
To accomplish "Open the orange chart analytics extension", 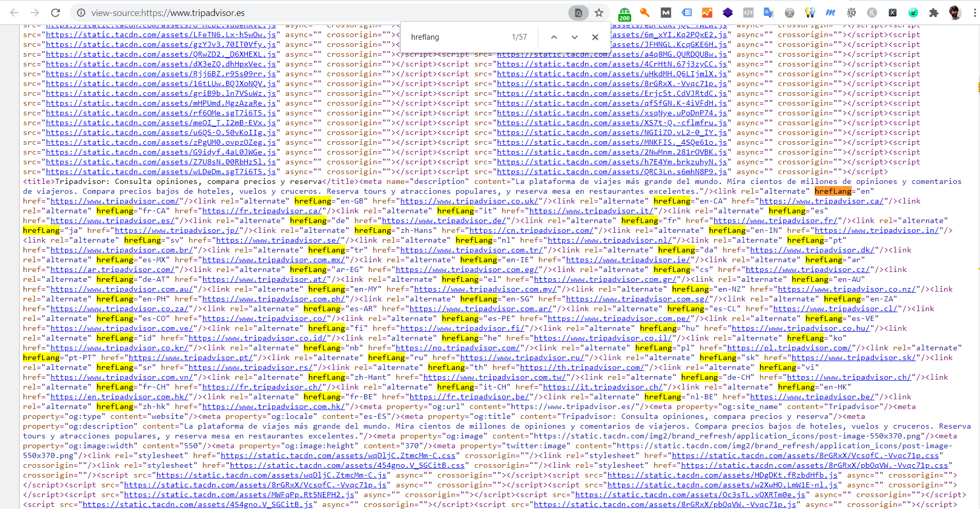I will pyautogui.click(x=707, y=13).
